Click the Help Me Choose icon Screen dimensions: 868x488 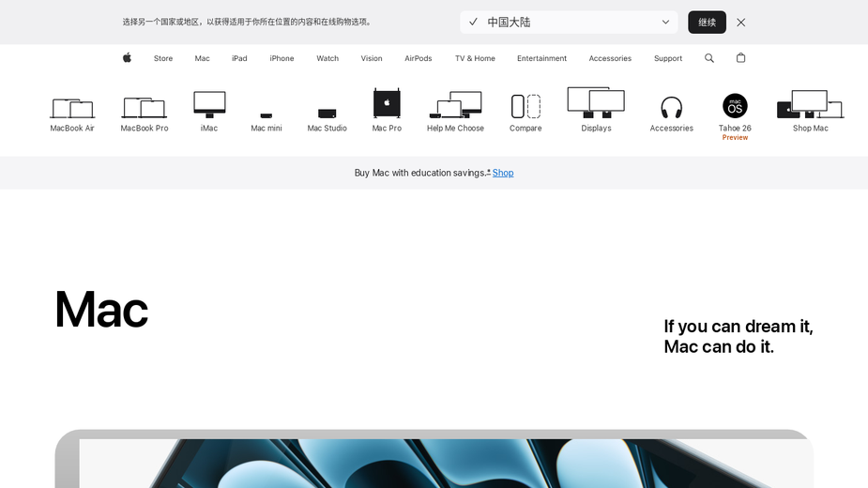456,105
